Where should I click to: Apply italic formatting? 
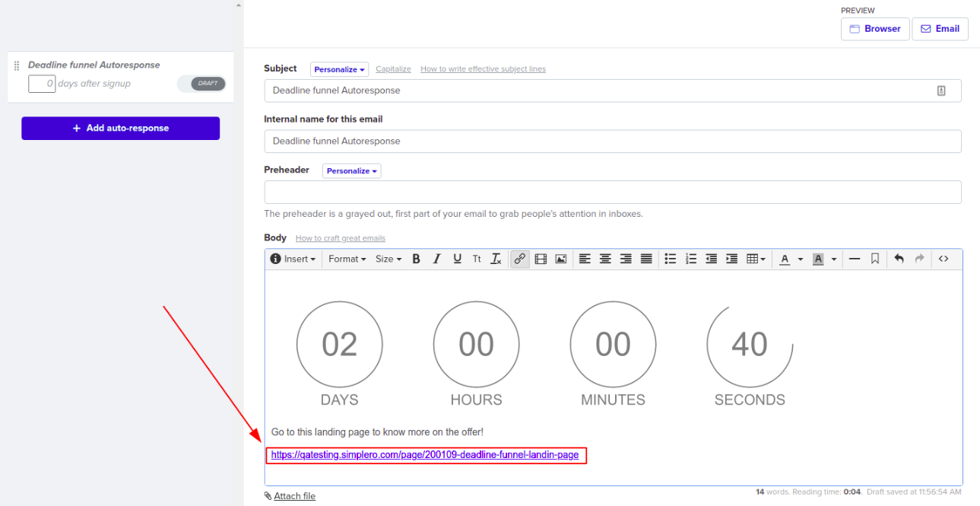[x=436, y=259]
